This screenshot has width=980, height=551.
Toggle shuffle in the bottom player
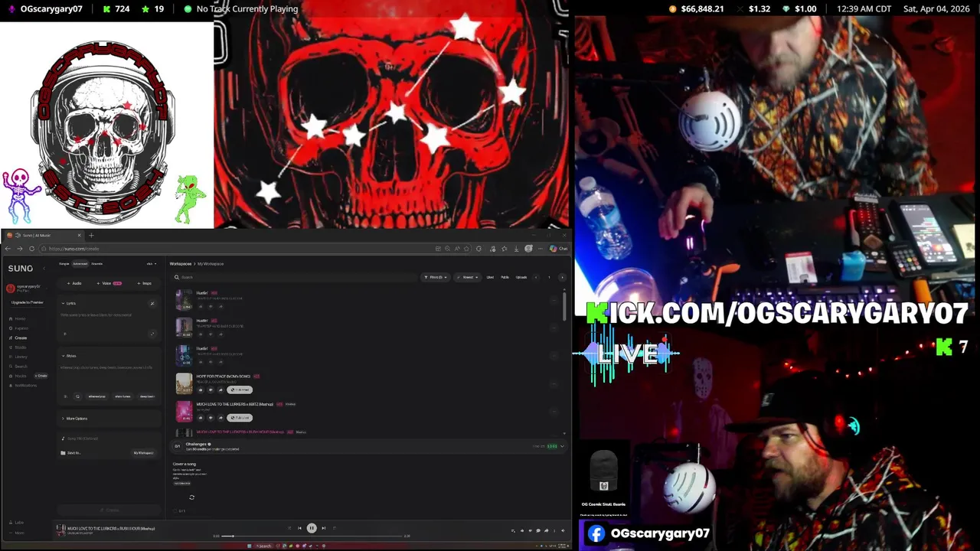point(289,528)
